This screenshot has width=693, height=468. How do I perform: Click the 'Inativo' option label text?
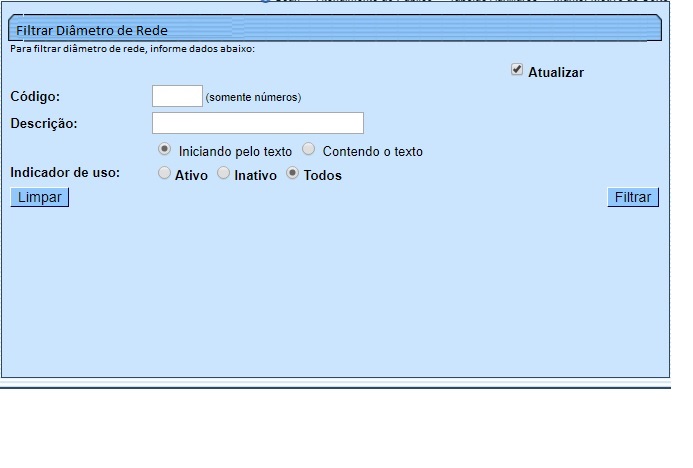255,176
